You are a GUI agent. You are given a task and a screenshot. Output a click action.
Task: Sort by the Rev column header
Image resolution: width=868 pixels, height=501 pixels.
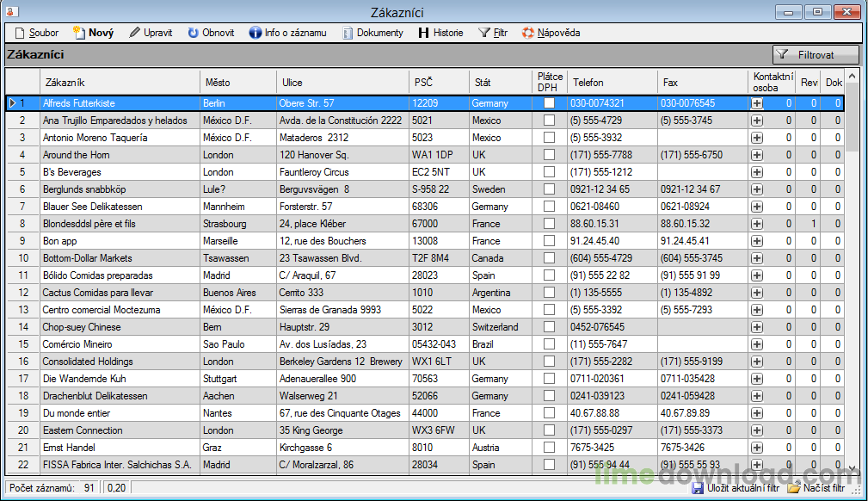(x=809, y=82)
